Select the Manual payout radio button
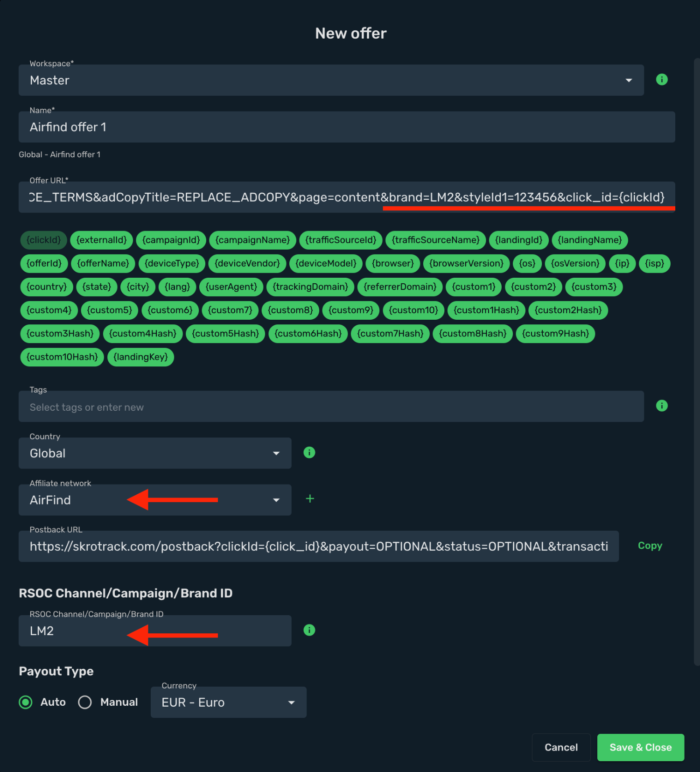Image resolution: width=700 pixels, height=772 pixels. point(85,702)
